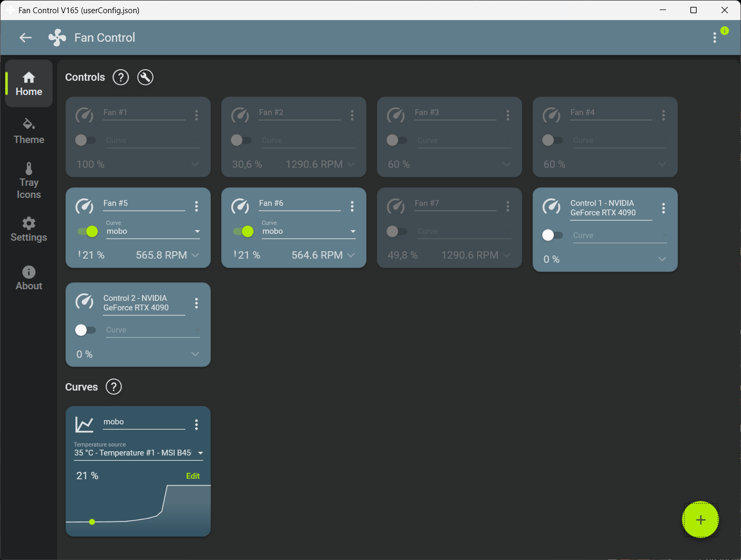Screen dimensions: 741x560
Task: Open the three-dot menu of Control 2 NVIDIA
Action: click(196, 303)
